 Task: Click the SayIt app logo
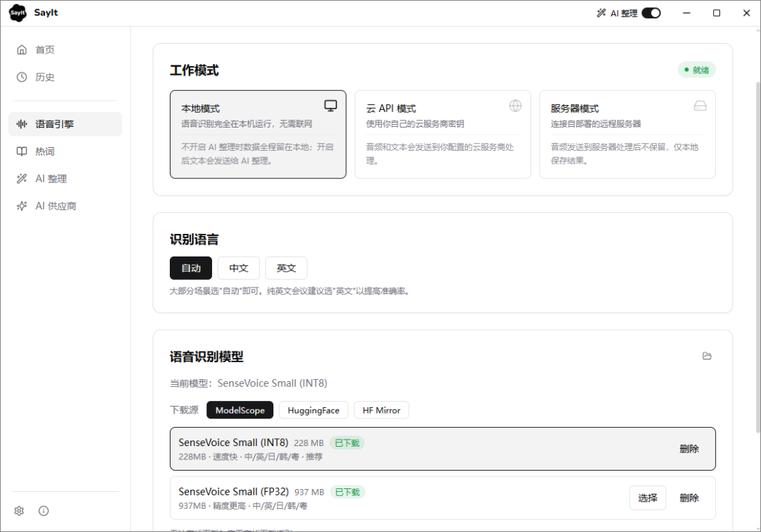pos(18,13)
